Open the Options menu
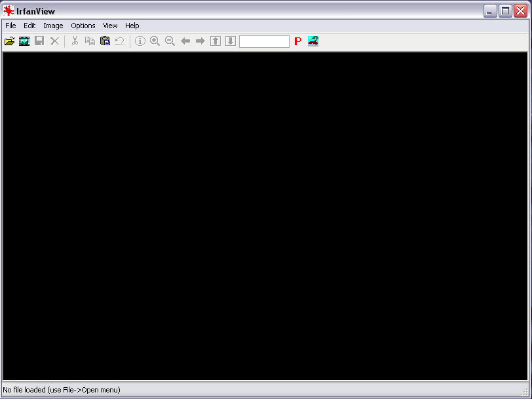 [x=83, y=26]
